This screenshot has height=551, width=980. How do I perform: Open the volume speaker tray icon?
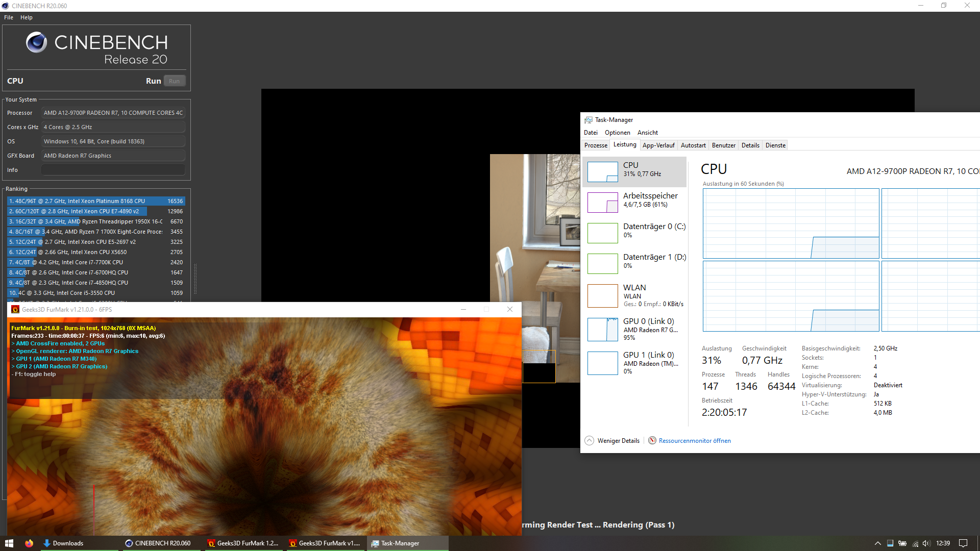[x=926, y=543]
